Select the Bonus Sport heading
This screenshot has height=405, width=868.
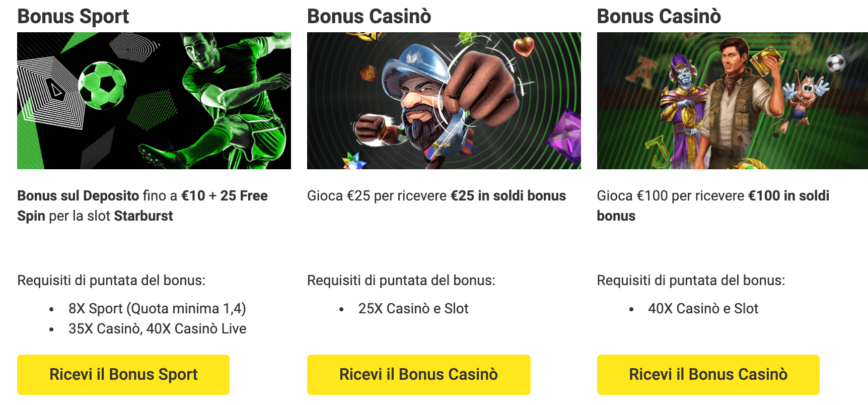coord(73,16)
